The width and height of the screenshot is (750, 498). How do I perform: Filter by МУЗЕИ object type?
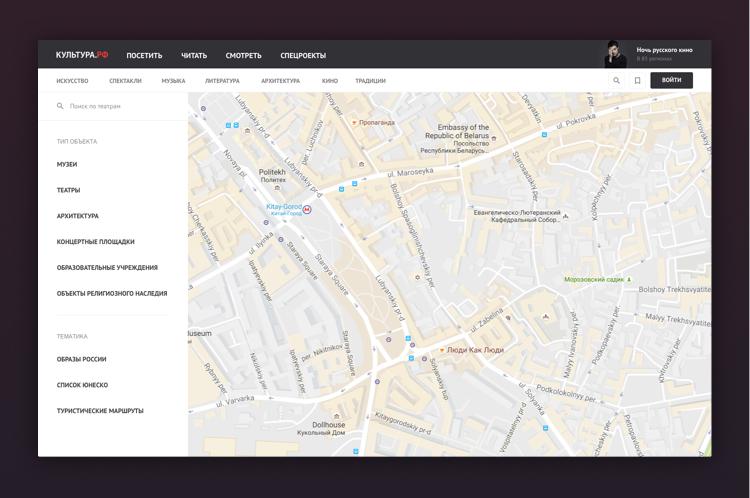pyautogui.click(x=67, y=164)
